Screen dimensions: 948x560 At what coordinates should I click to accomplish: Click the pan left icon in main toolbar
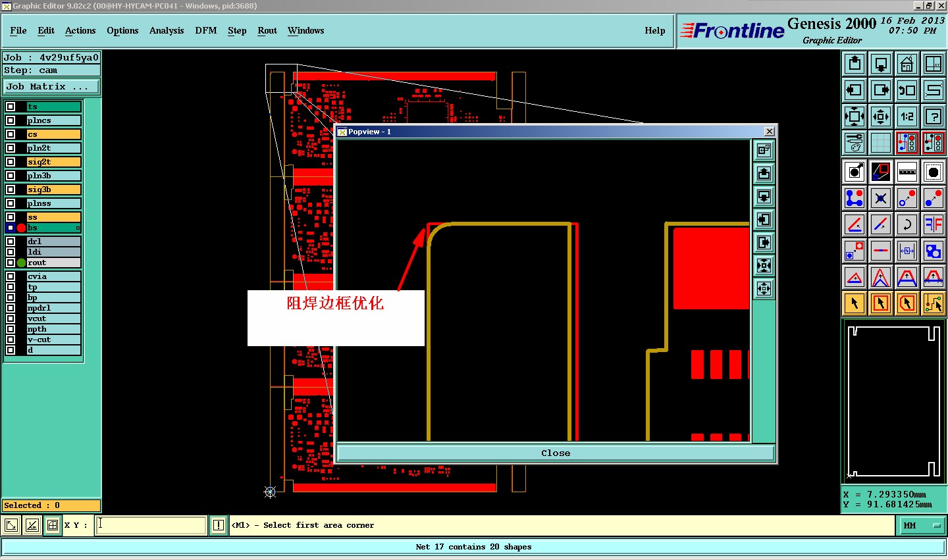(x=855, y=90)
